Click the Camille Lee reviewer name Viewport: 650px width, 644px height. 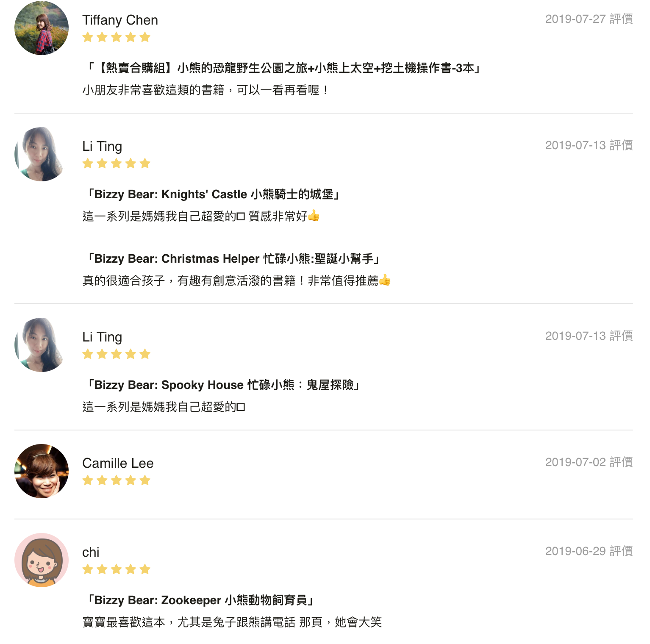coord(118,463)
